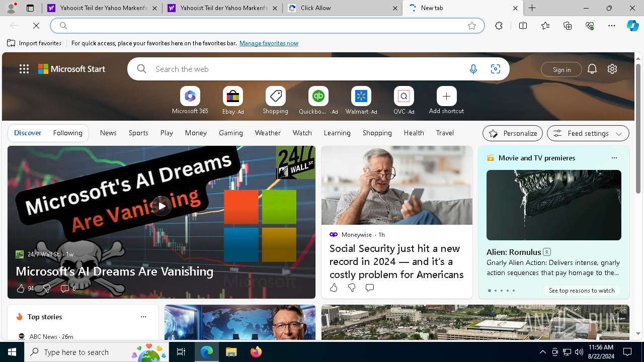Open the Alien: Romulus title link
644x362 pixels.
click(x=514, y=252)
